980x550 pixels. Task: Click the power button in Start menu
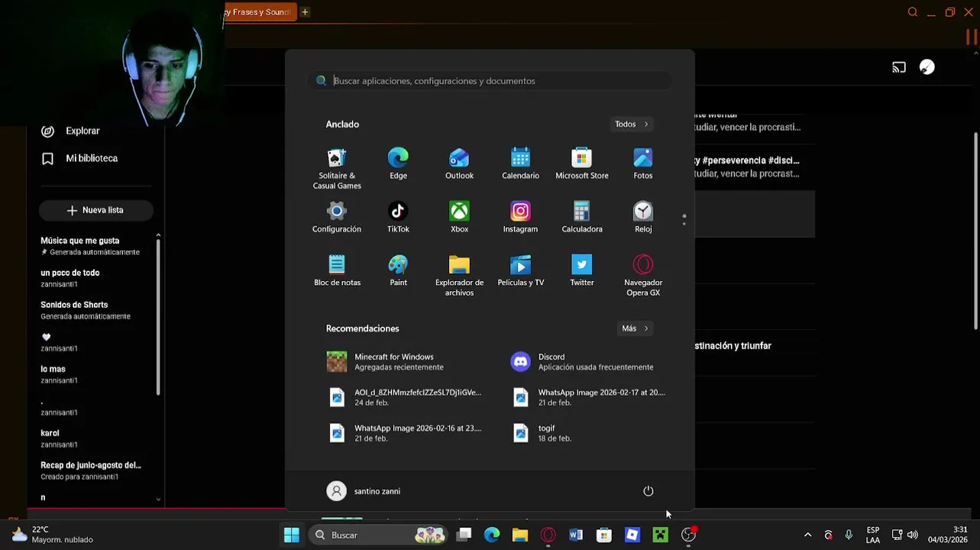pyautogui.click(x=648, y=491)
